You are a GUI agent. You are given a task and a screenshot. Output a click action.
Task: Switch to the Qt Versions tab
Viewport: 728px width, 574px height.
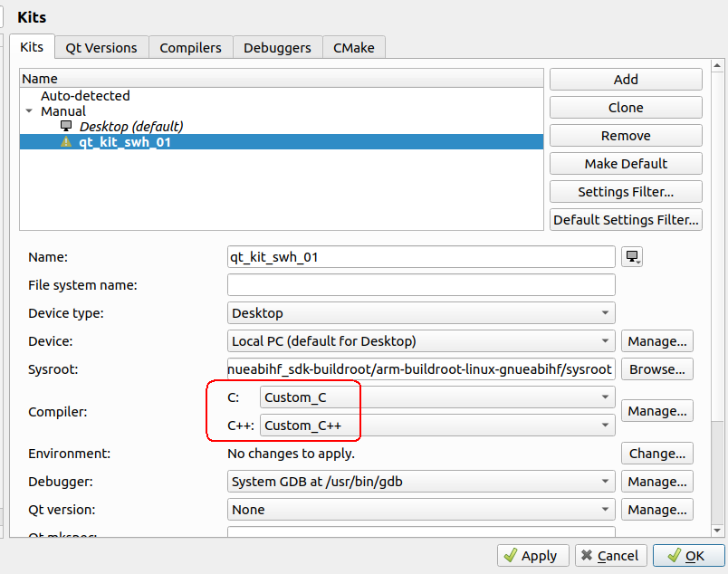pos(101,48)
